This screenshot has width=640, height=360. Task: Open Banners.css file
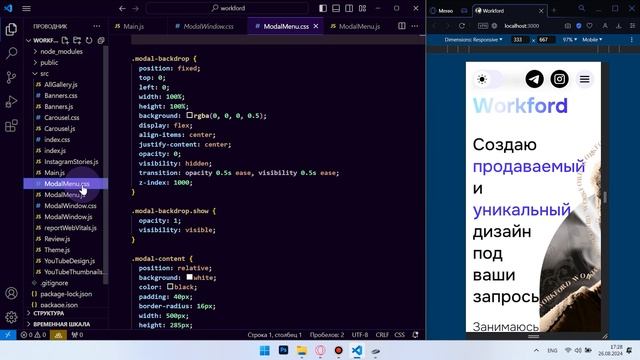(x=60, y=96)
